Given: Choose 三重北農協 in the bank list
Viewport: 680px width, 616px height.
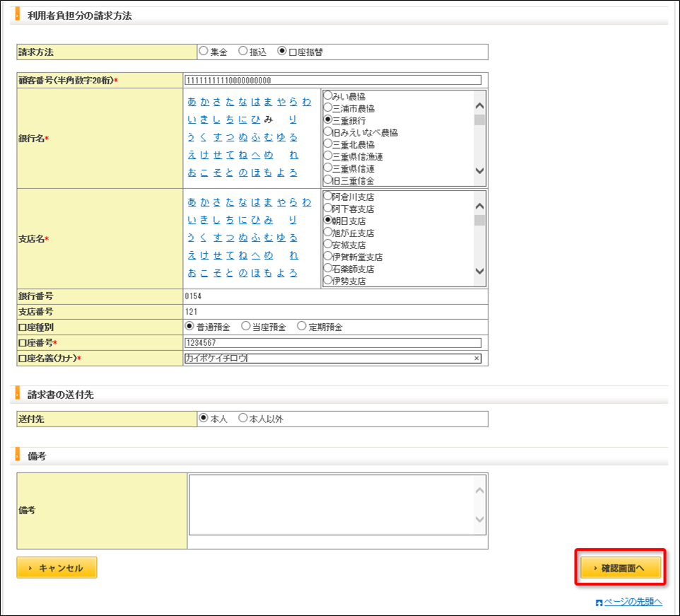Looking at the screenshot, I should (x=328, y=144).
